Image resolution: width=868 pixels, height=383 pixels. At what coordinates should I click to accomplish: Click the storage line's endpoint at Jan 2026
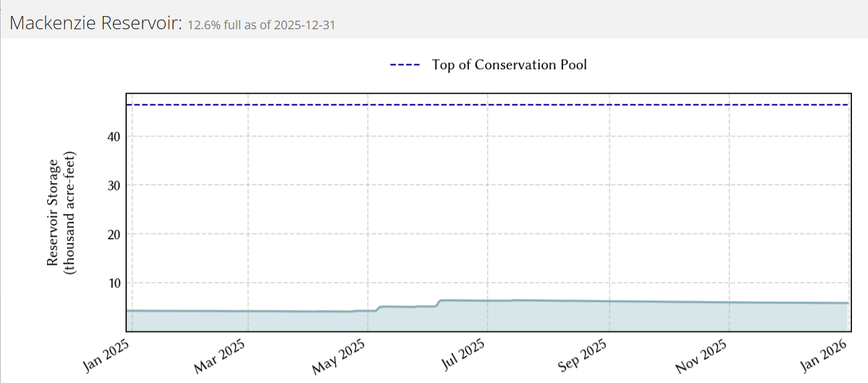847,303
